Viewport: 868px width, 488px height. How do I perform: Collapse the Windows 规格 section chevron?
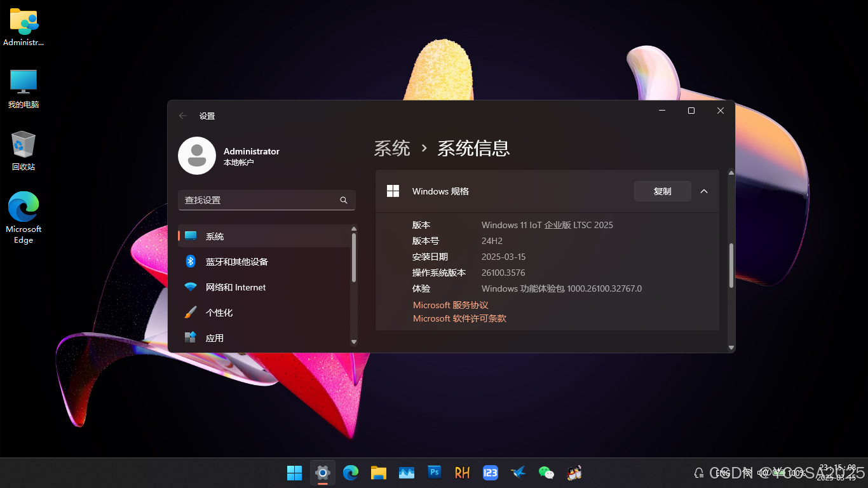click(x=704, y=191)
